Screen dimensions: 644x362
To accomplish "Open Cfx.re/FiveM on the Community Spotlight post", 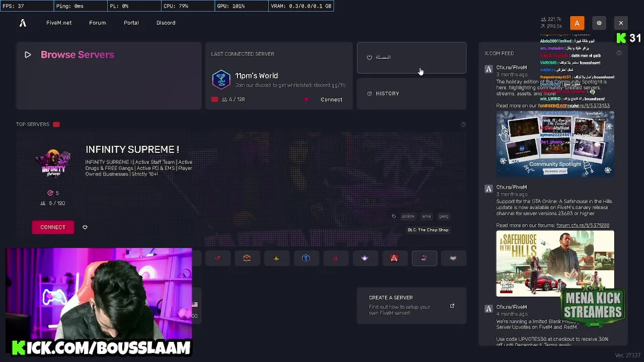I will 512,67.
